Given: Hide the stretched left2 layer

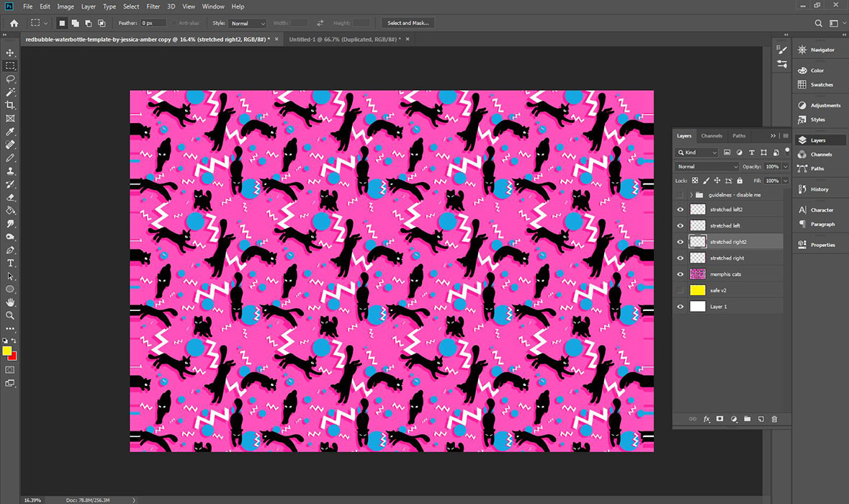Looking at the screenshot, I should pos(680,210).
